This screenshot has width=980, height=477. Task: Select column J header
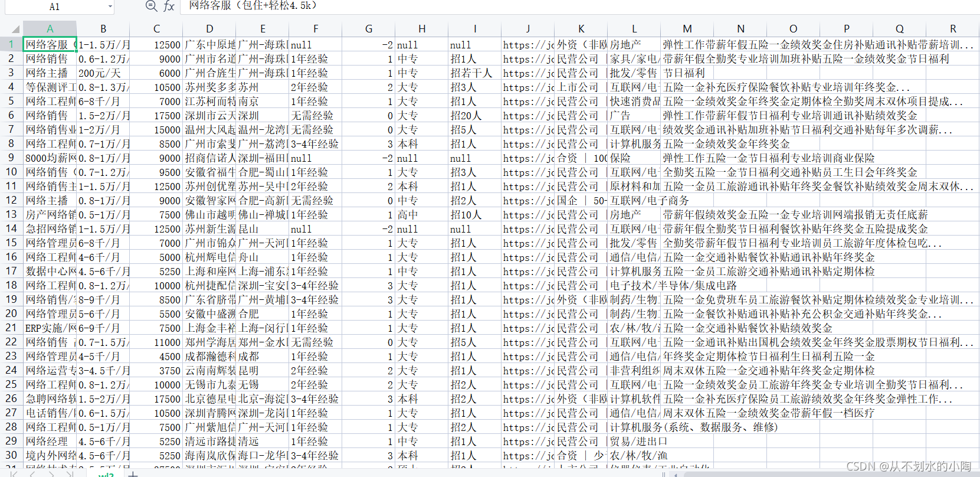point(528,28)
